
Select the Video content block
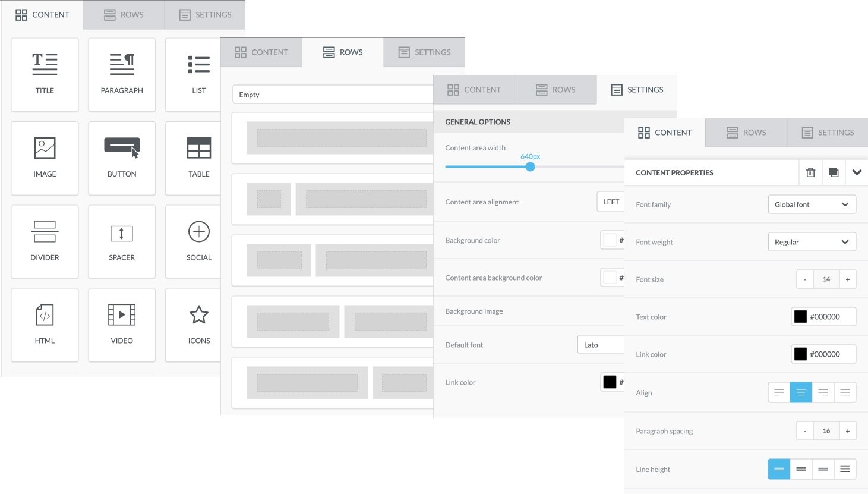coord(122,325)
